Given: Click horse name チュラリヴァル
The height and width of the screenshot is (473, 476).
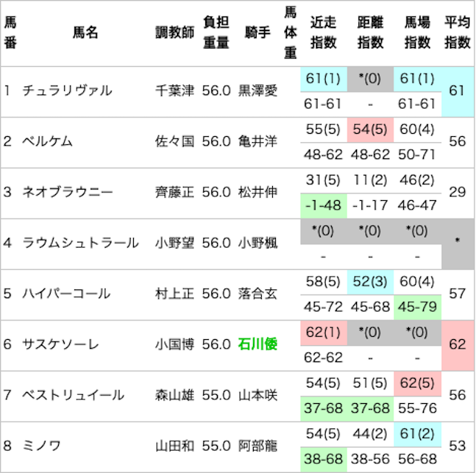Looking at the screenshot, I should 67,91.
